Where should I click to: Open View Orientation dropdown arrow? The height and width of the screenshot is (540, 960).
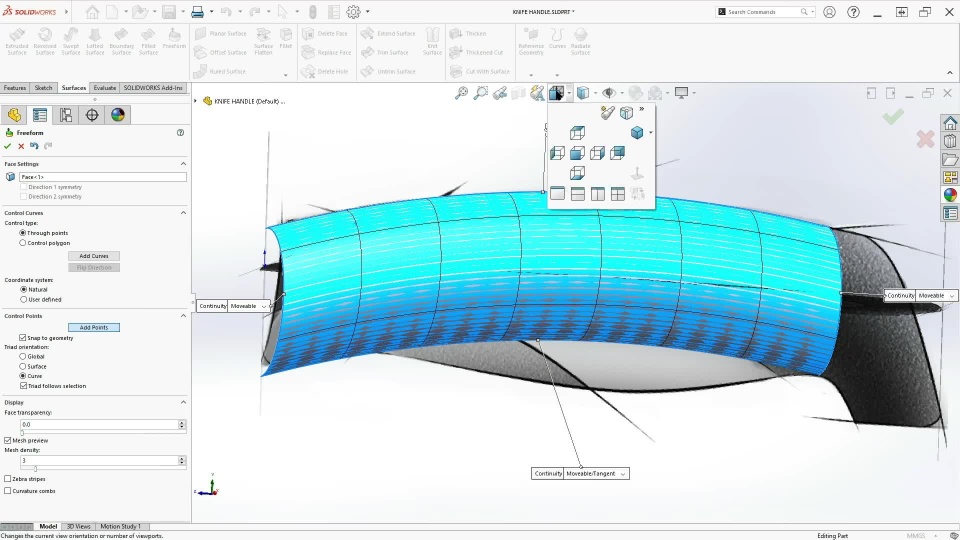(569, 93)
